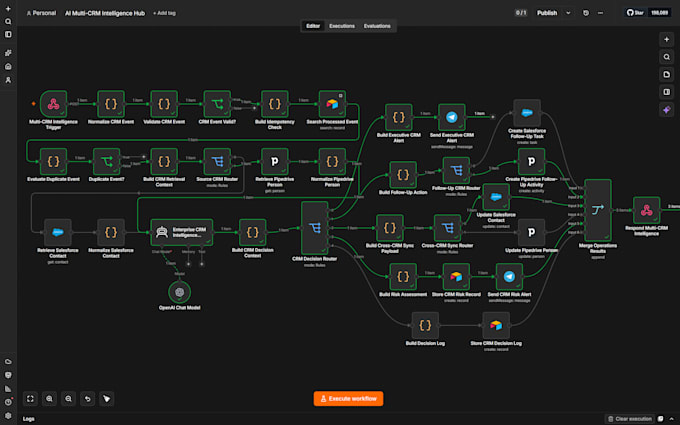Open the Source CRM Router switch node
The height and width of the screenshot is (425, 680).
(217, 161)
